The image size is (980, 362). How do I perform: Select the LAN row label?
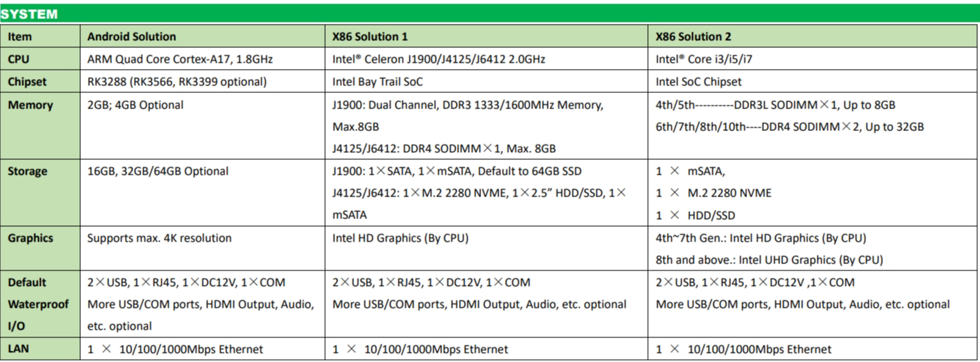coord(19,349)
